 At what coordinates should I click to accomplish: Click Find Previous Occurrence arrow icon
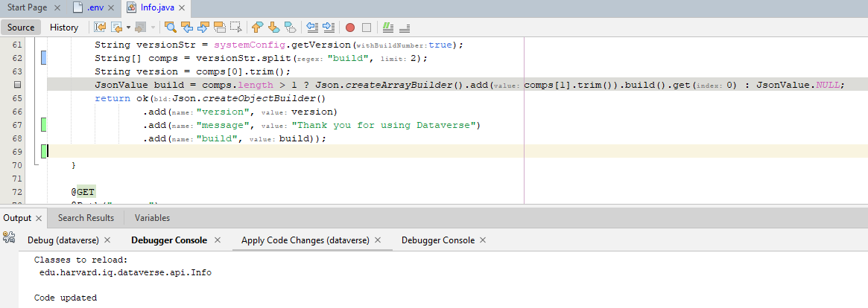point(187,28)
